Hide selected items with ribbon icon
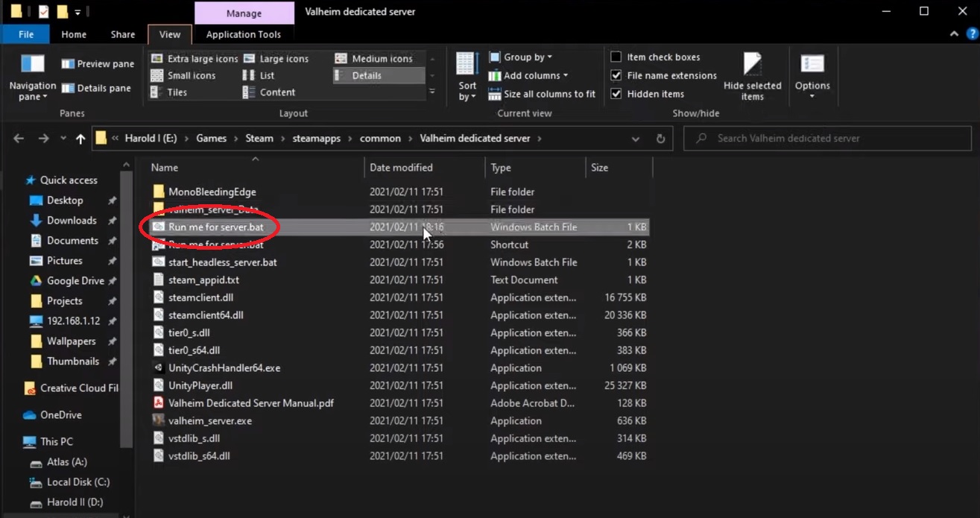The image size is (980, 518). pyautogui.click(x=752, y=75)
